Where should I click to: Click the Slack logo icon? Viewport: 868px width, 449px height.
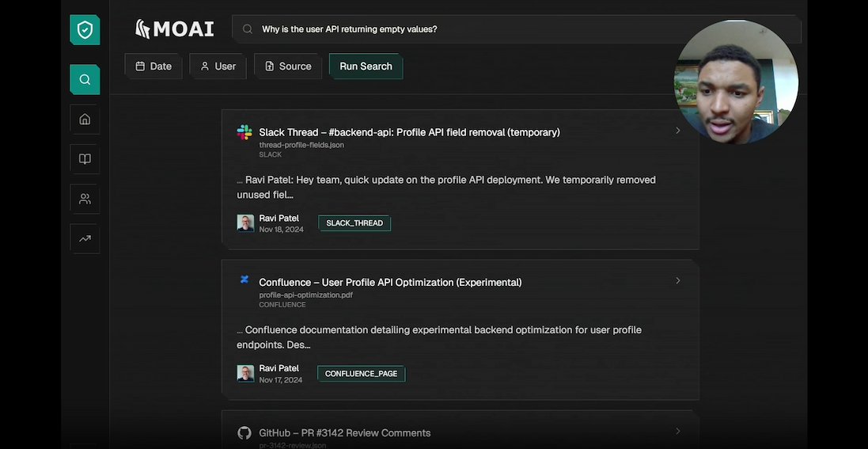coord(244,132)
